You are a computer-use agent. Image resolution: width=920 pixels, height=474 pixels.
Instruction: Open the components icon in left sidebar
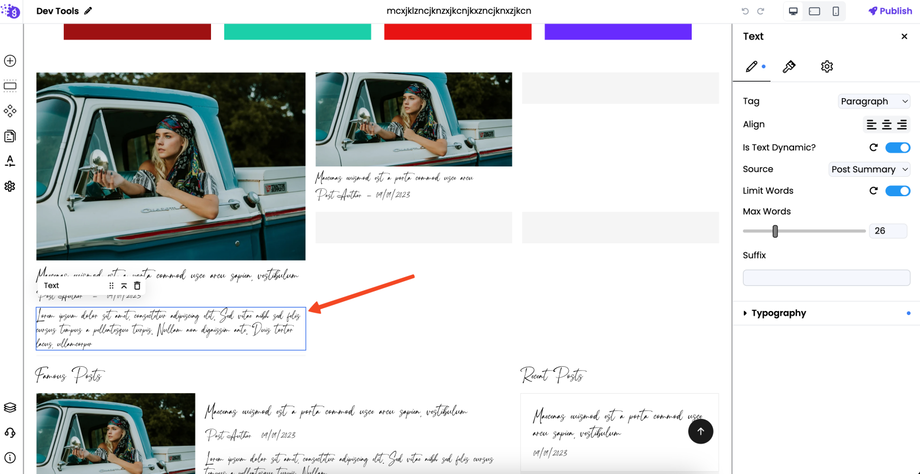[10, 111]
